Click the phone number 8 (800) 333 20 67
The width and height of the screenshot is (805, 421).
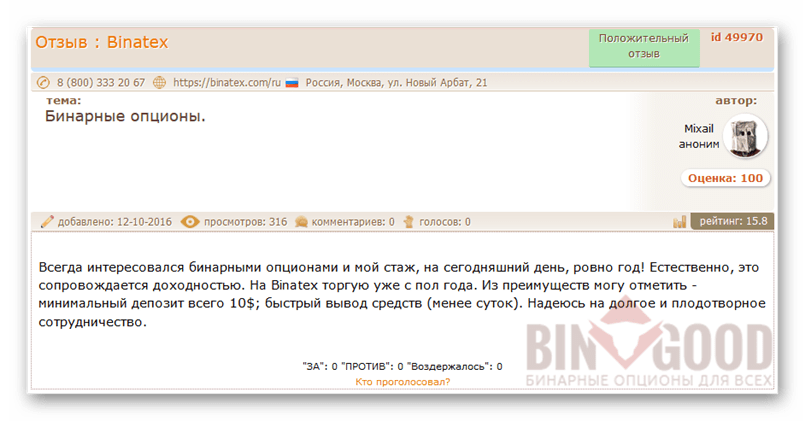[x=101, y=82]
